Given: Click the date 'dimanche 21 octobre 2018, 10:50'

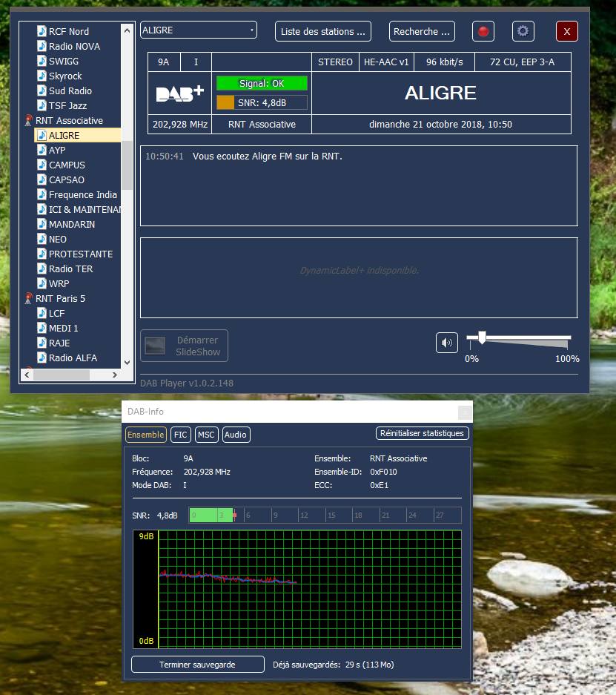Looking at the screenshot, I should (440, 124).
